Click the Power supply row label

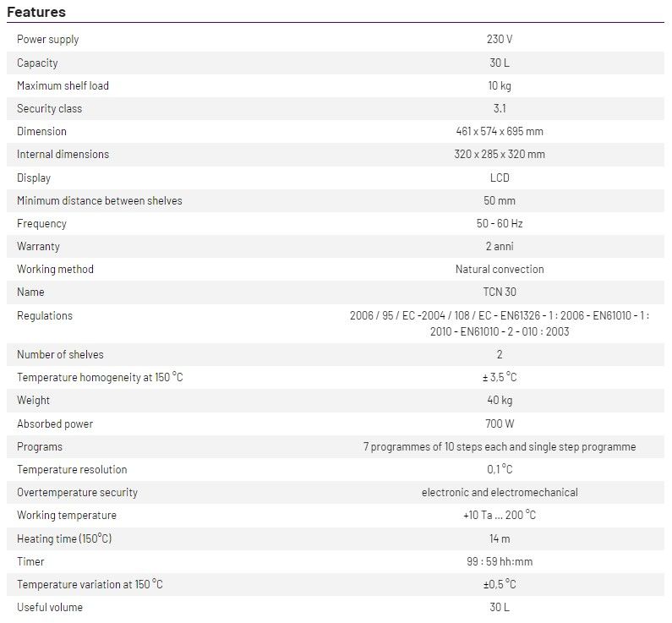(x=48, y=40)
